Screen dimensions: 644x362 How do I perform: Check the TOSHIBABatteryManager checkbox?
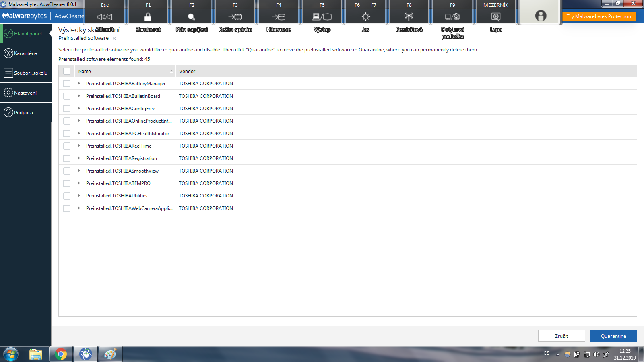(x=67, y=84)
